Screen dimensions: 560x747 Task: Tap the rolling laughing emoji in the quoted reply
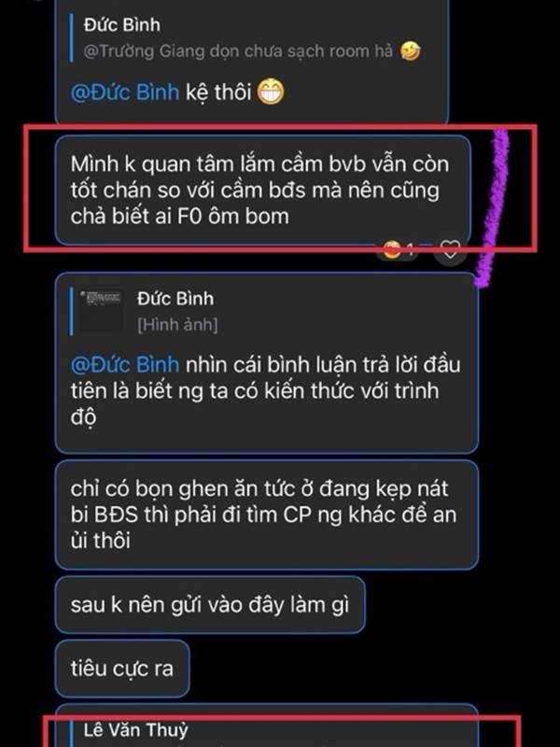pos(410,50)
